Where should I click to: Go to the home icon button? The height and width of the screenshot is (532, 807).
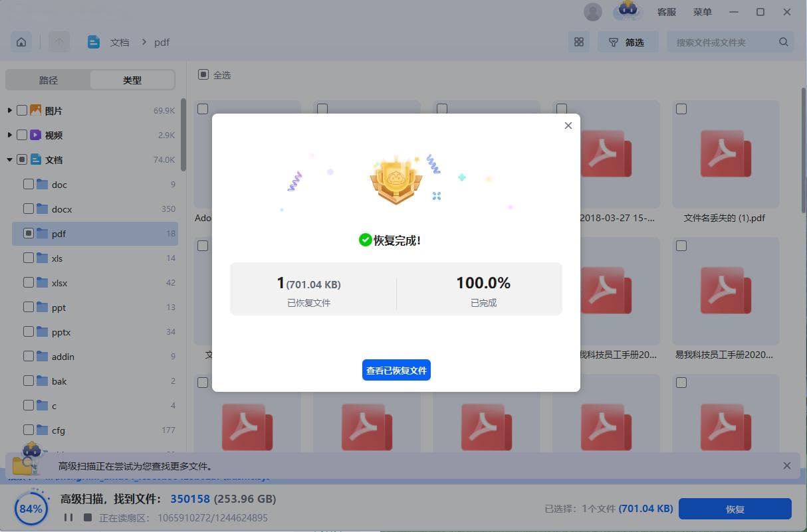[x=21, y=42]
